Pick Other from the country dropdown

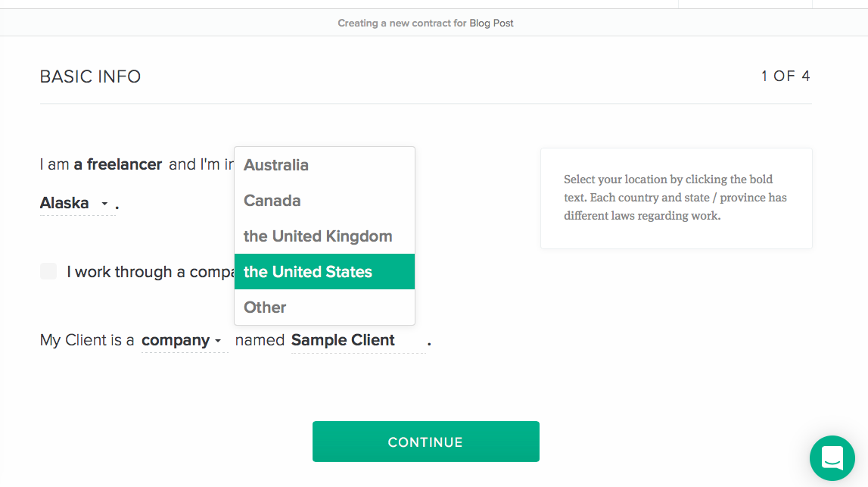click(264, 307)
